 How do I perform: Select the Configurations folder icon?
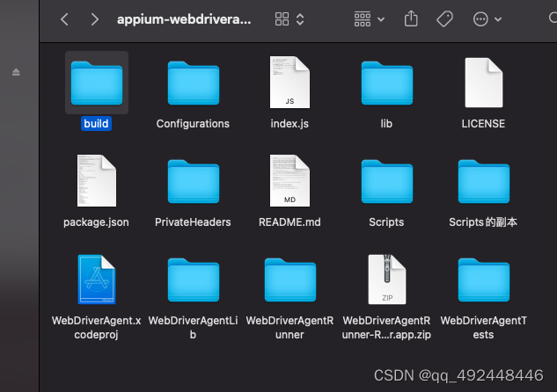194,83
